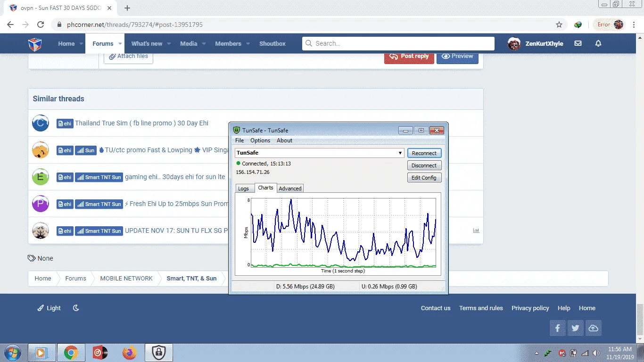Bookmark this page with star icon
Screen dimensions: 644x362
559,25
